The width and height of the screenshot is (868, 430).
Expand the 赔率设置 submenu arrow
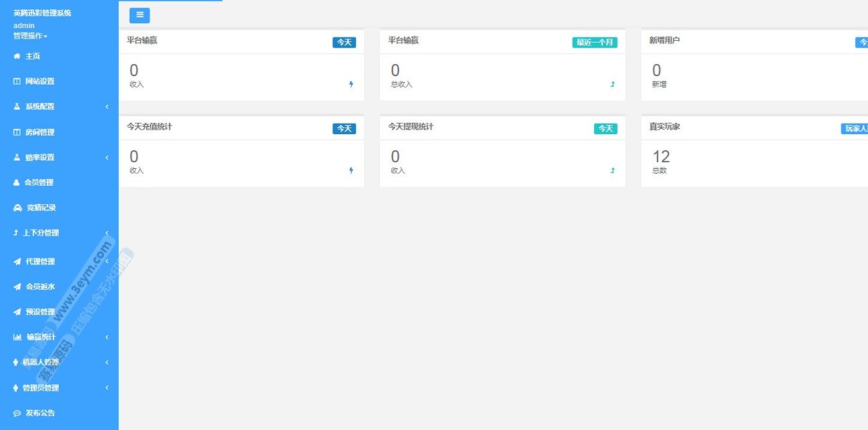107,158
